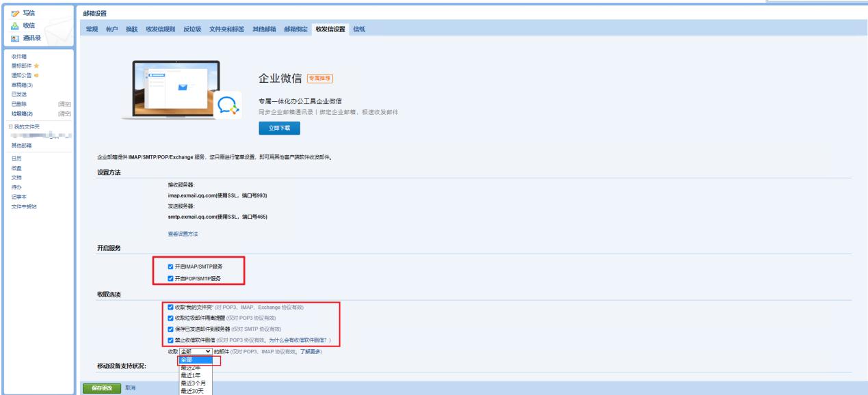Click the orange 专属推荐 badge

point(319,79)
